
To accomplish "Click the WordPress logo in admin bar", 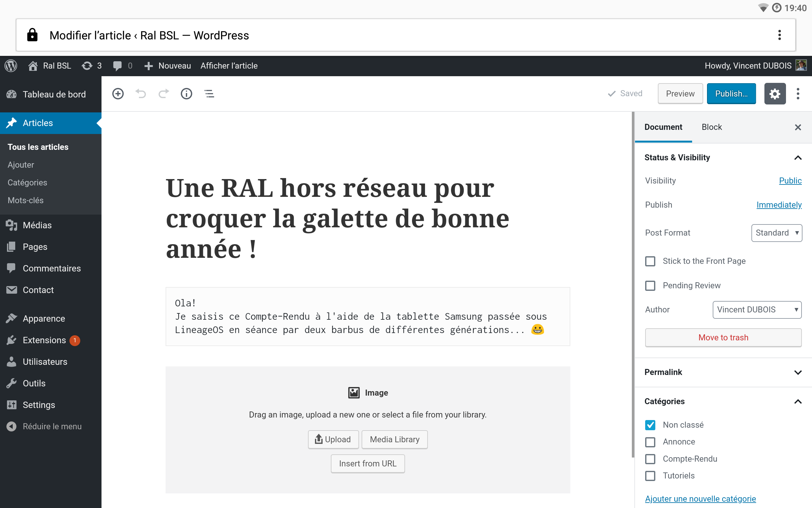I will coord(11,65).
